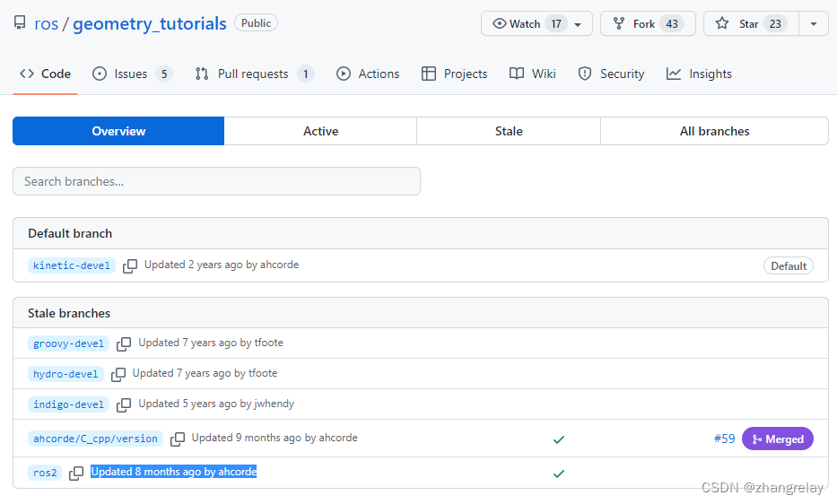
Task: Select the Active branches filter
Action: point(320,131)
